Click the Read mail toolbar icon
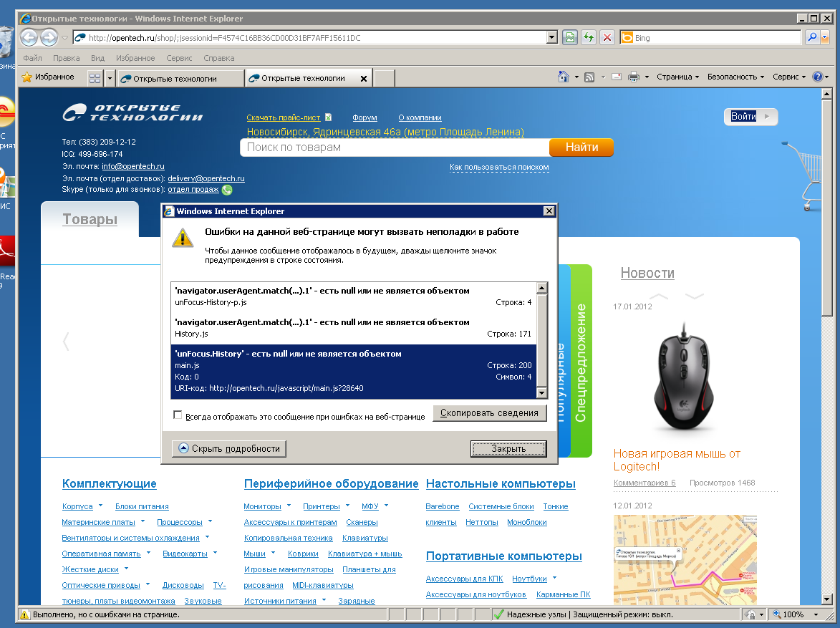The image size is (840, 628). tap(617, 77)
